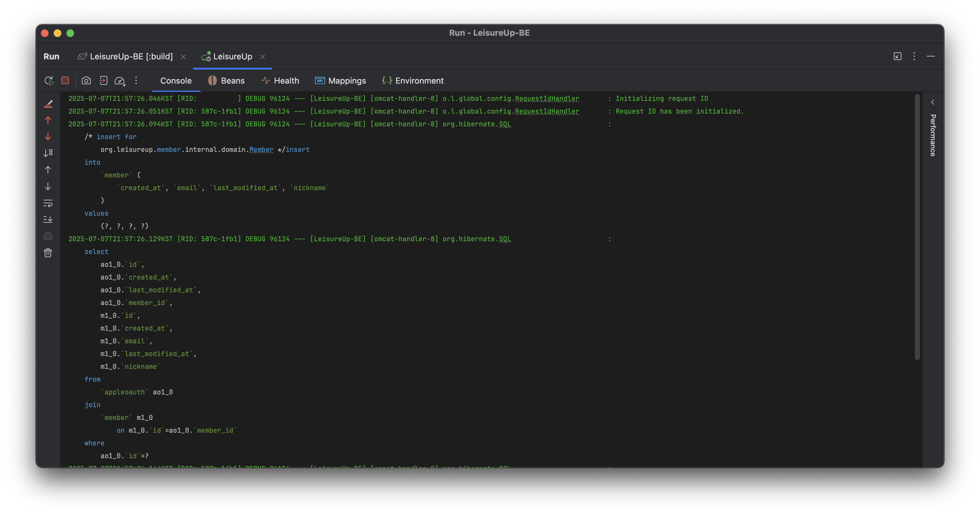Jump to next error red down arrow
Image resolution: width=980 pixels, height=515 pixels.
48,137
